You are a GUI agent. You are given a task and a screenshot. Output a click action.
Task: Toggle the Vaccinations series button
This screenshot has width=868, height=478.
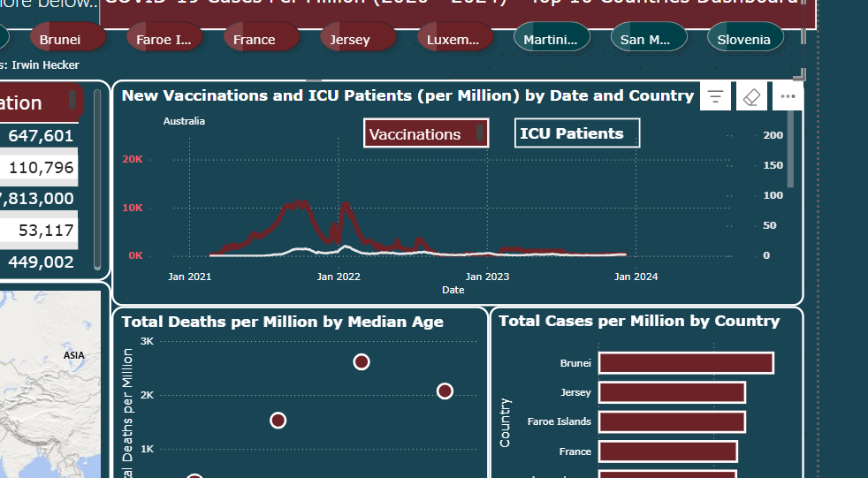point(425,133)
